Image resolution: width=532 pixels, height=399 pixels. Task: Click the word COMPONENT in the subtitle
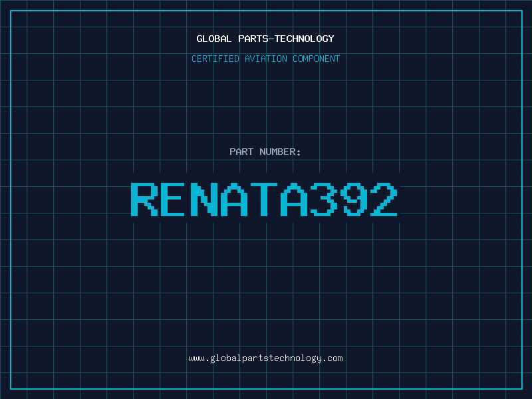pos(316,59)
